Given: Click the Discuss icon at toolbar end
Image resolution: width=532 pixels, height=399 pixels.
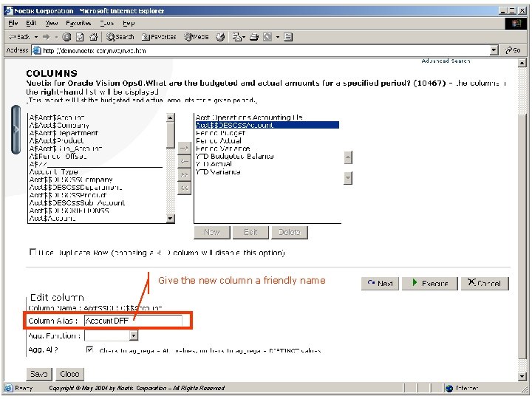Looking at the screenshot, I should pyautogui.click(x=288, y=37).
